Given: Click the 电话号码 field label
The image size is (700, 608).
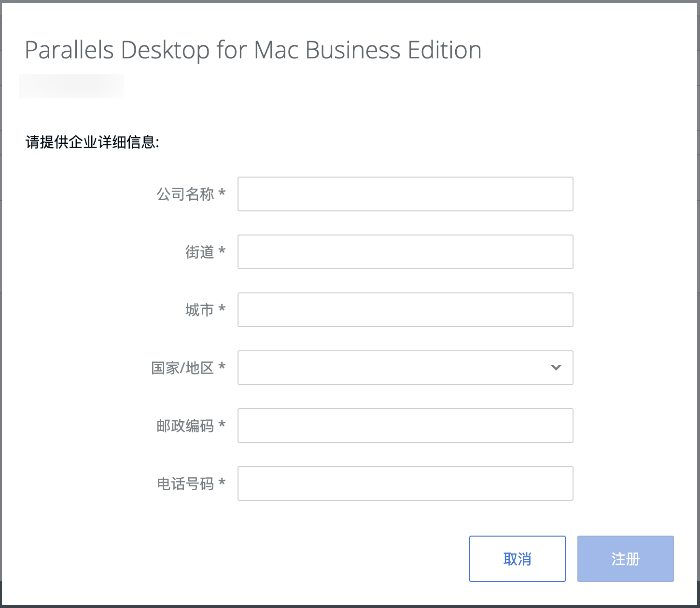Looking at the screenshot, I should [185, 484].
